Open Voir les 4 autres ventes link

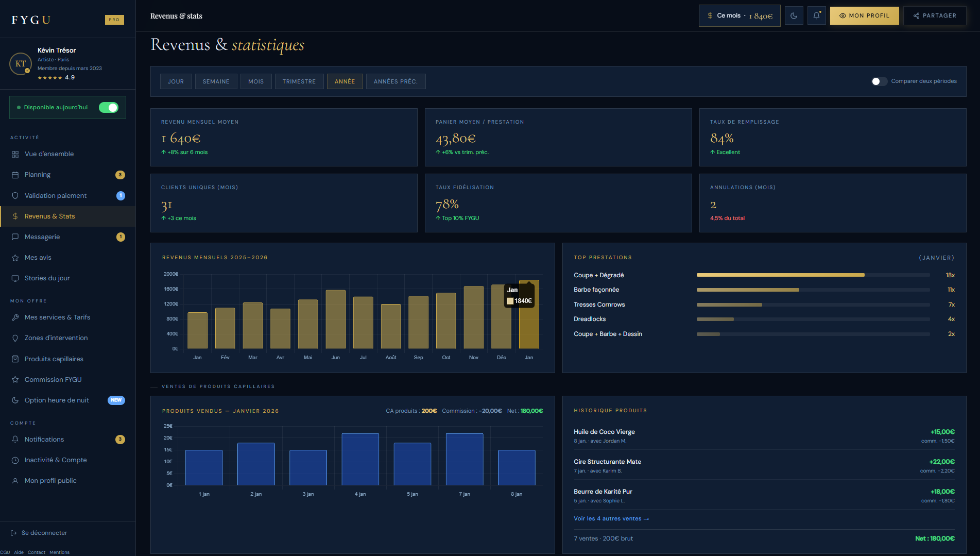click(x=611, y=519)
